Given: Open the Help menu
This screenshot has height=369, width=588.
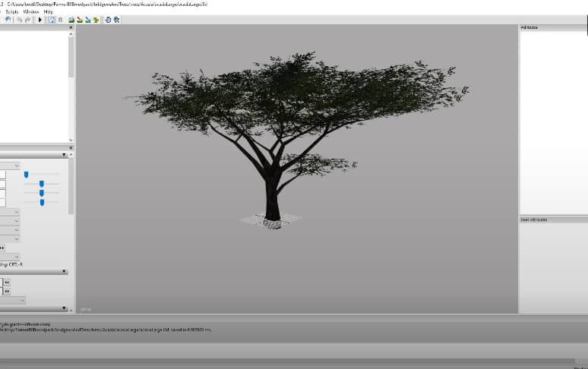Looking at the screenshot, I should (49, 12).
